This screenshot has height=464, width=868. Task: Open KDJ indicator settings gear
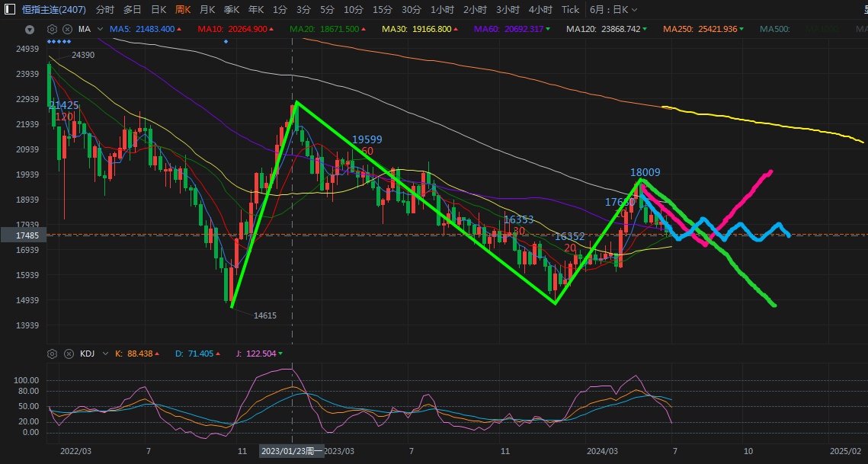52,354
